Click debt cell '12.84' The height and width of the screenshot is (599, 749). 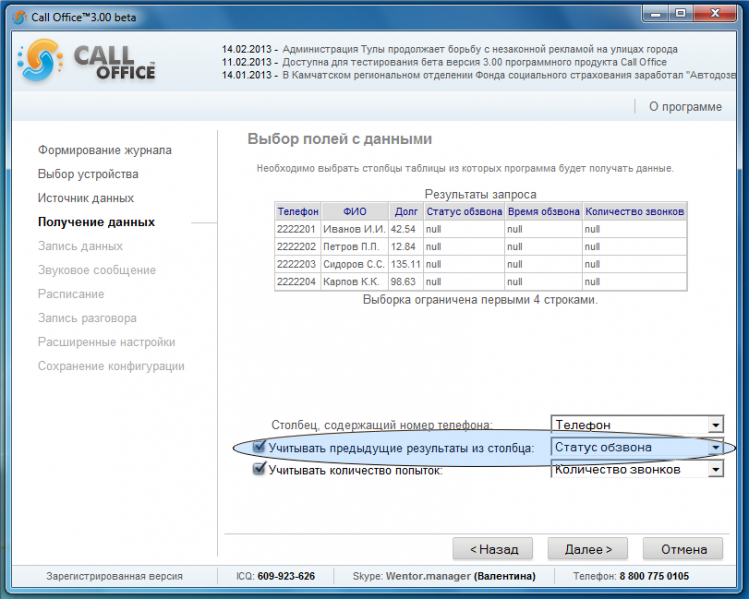(406, 246)
